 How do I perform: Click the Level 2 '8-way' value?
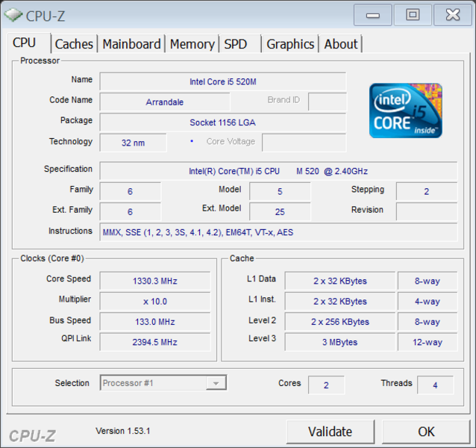pos(428,321)
